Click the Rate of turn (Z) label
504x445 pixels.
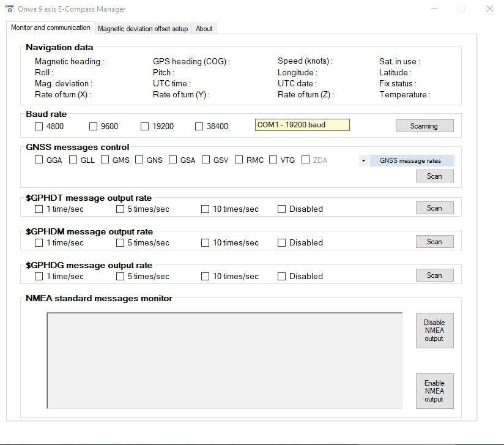coord(306,95)
